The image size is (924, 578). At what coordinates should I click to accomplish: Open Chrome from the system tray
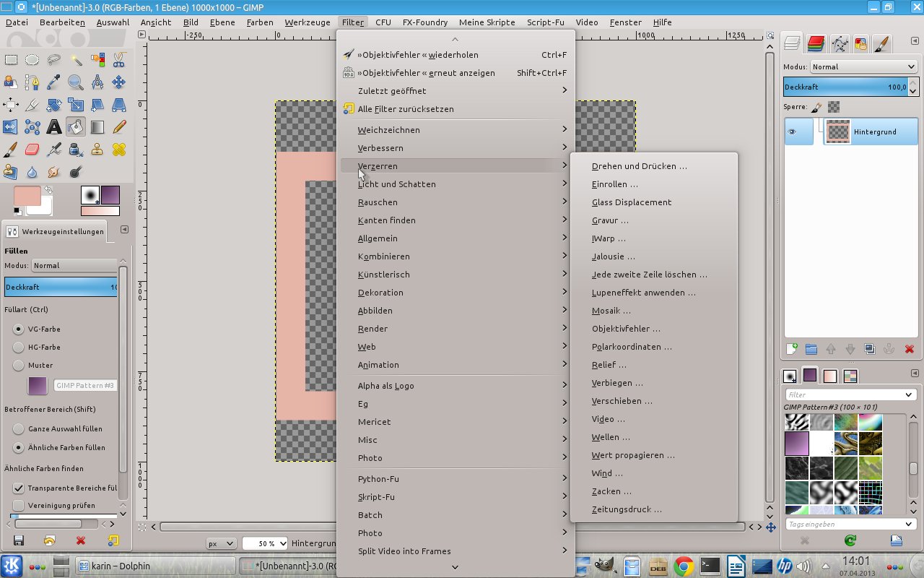[684, 566]
